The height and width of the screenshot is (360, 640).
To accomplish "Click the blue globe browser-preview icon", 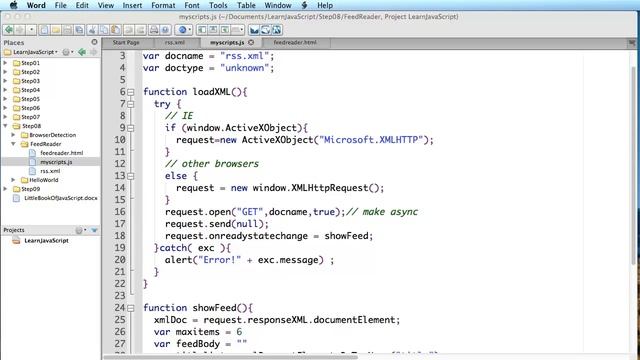I will (182, 30).
